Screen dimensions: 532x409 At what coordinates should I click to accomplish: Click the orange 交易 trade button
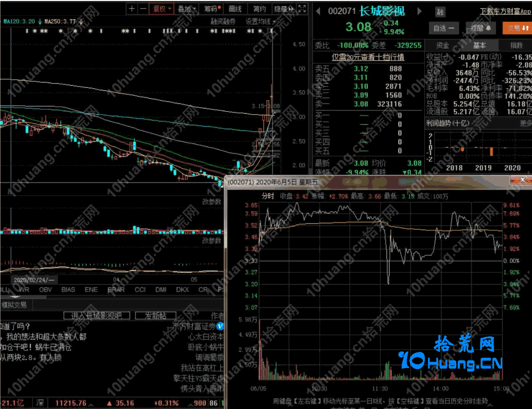517,28
